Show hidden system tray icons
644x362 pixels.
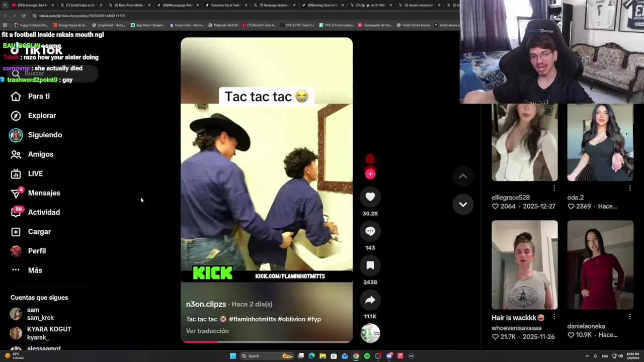click(587, 356)
